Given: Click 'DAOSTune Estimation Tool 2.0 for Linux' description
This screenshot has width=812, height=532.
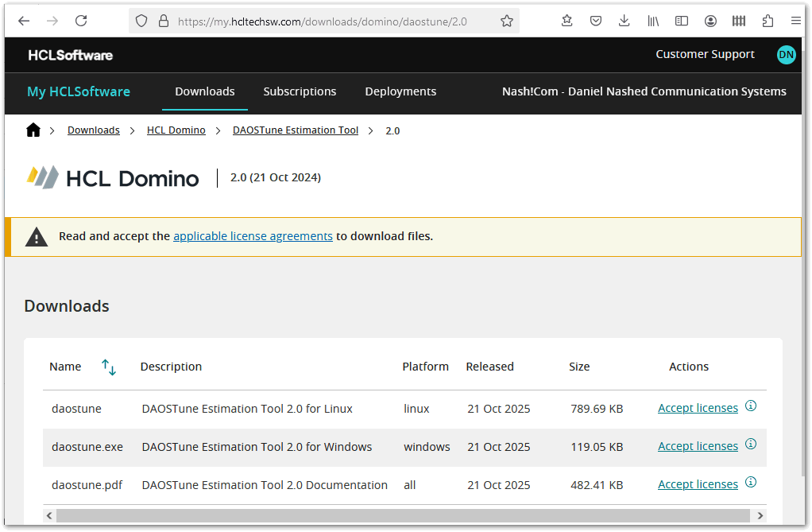Looking at the screenshot, I should coord(247,409).
